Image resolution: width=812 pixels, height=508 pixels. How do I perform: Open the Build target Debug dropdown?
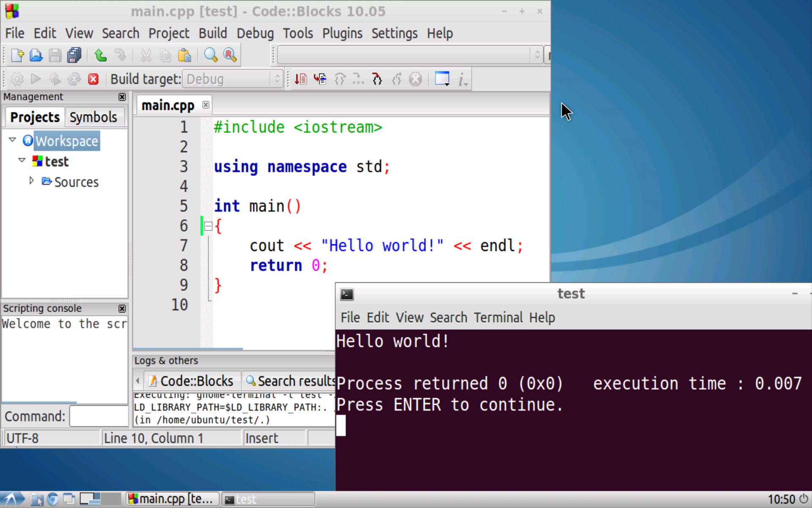[x=233, y=79]
